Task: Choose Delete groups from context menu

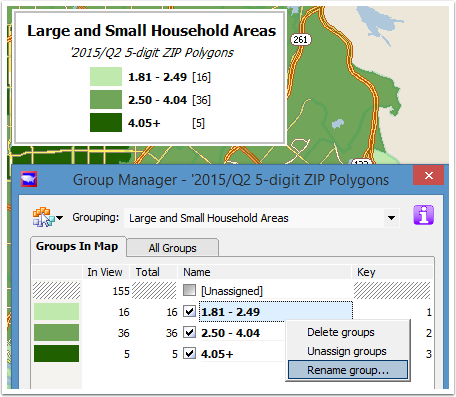Action: tap(348, 332)
